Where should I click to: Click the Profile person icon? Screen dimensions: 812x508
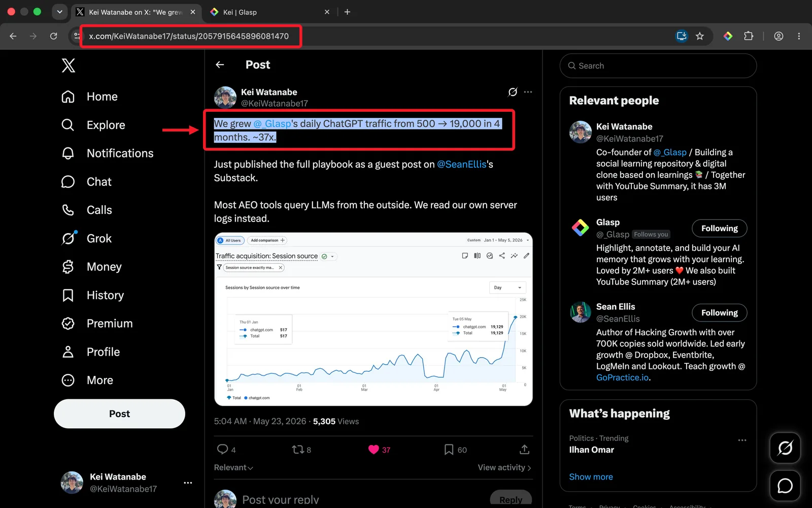68,352
